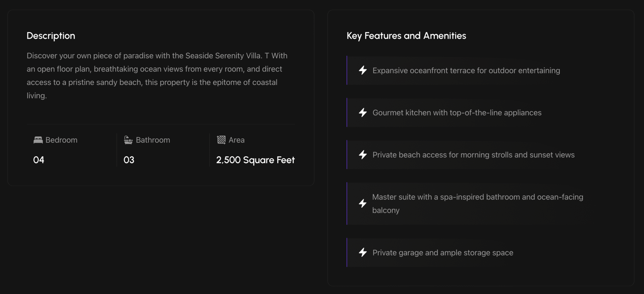Click the bed icon beside Bedroom
Viewport: 644px width, 294px height.
[x=38, y=140]
